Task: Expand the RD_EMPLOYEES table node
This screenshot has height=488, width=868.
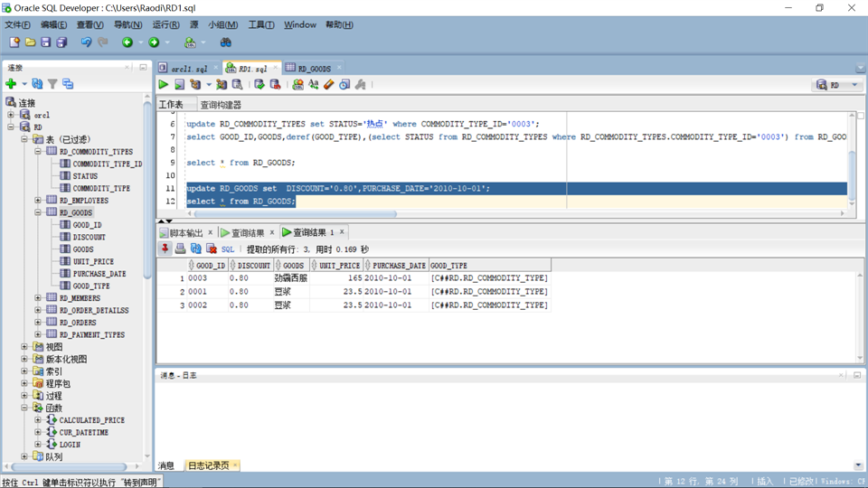Action: click(38, 201)
